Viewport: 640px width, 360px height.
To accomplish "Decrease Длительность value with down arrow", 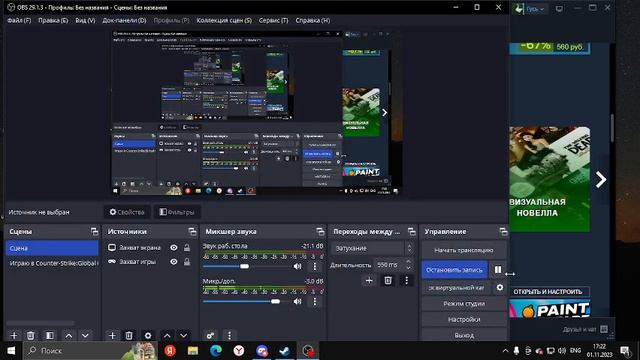I will (x=409, y=268).
